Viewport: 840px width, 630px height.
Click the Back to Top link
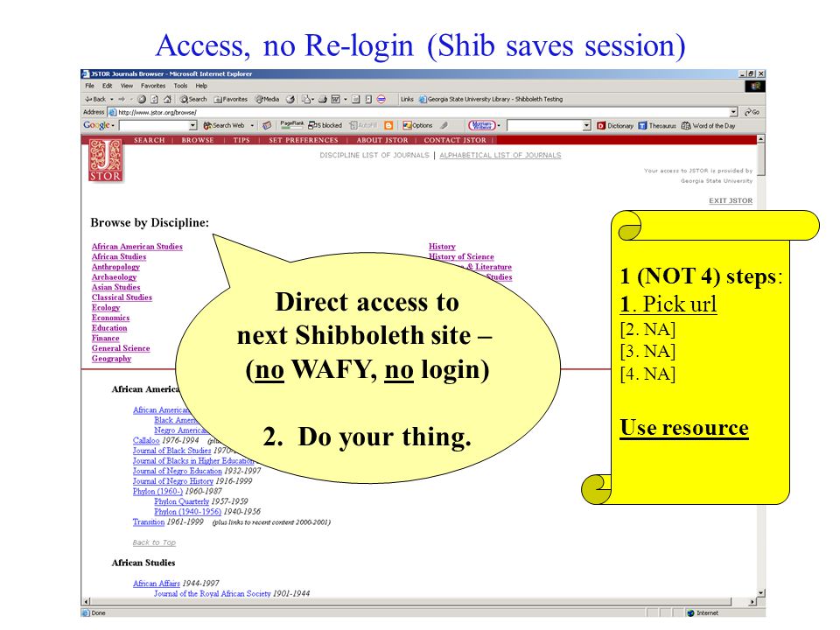[x=154, y=542]
